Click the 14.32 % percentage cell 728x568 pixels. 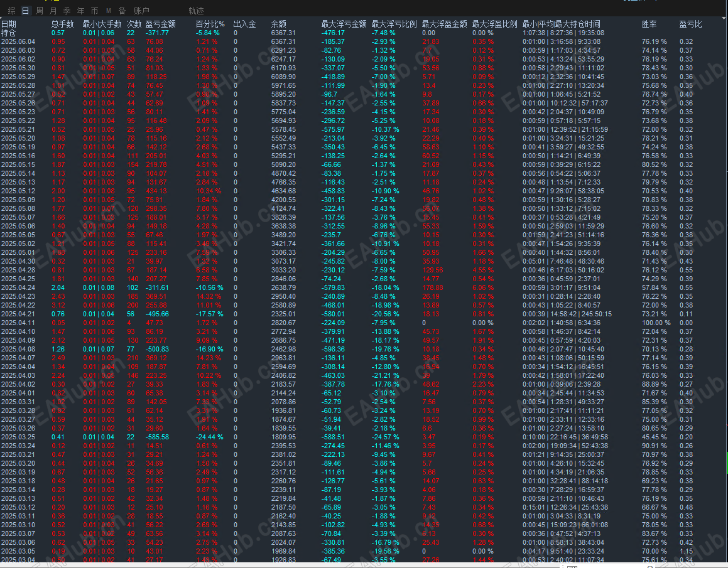[x=209, y=296]
